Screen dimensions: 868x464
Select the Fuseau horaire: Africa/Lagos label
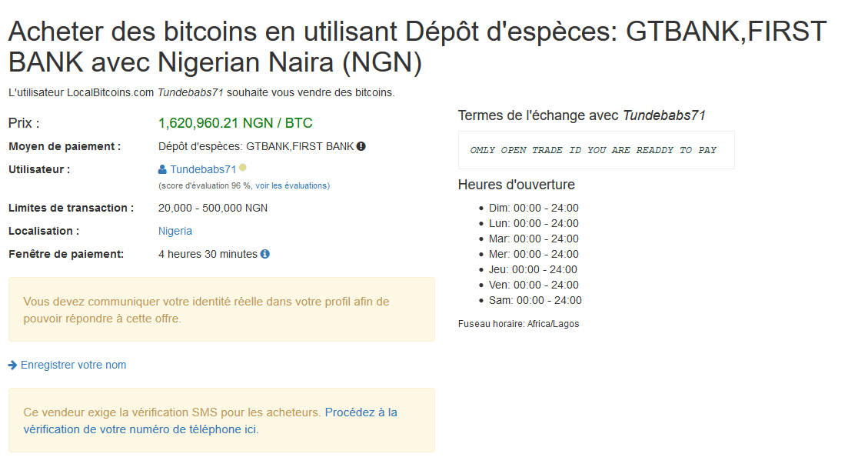pyautogui.click(x=519, y=323)
